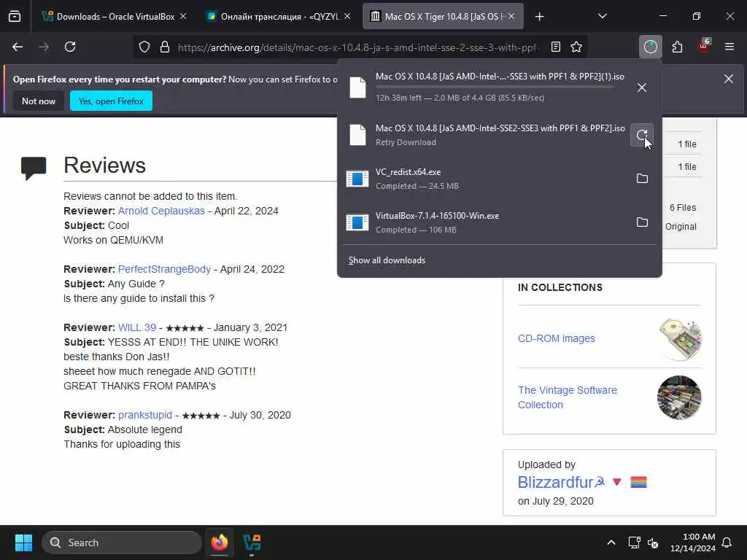
Task: Click the CD-ROM Images thumbnail
Action: 680,339
